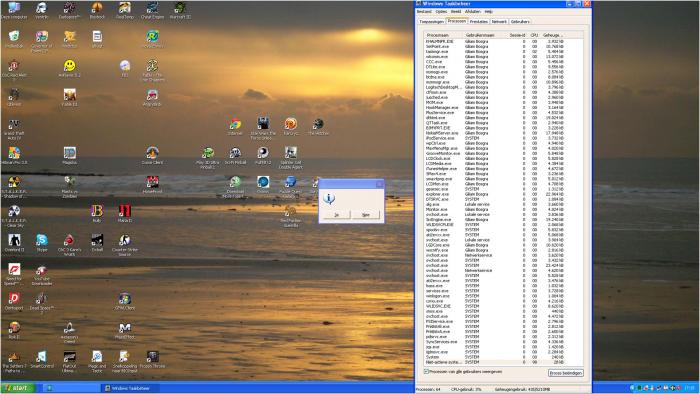This screenshot has height=394, width=700.
Task: Sort by the Gebruikersnaam column header
Action: tap(484, 35)
